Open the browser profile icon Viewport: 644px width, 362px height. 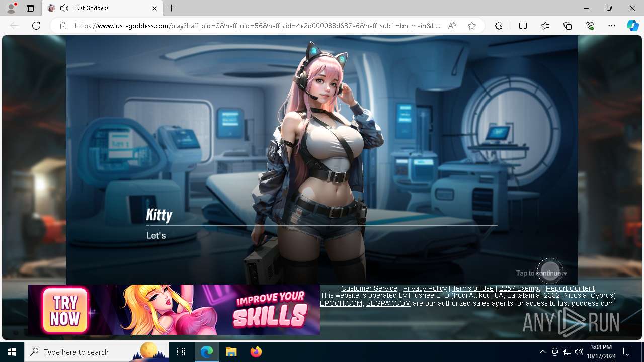(11, 8)
